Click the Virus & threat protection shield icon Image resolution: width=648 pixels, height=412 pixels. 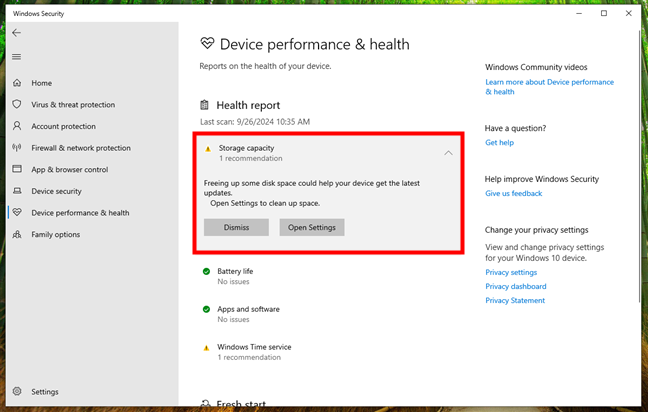(x=17, y=104)
